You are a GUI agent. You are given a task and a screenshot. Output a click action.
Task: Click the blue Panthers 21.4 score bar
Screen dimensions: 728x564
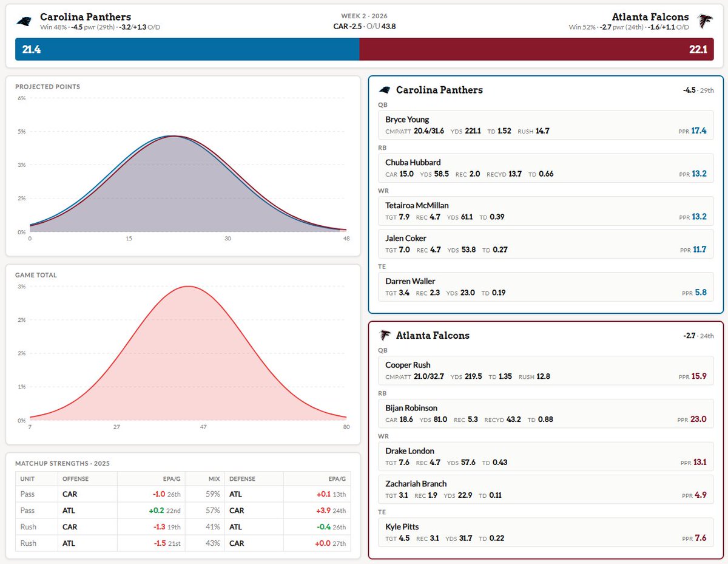(187, 49)
